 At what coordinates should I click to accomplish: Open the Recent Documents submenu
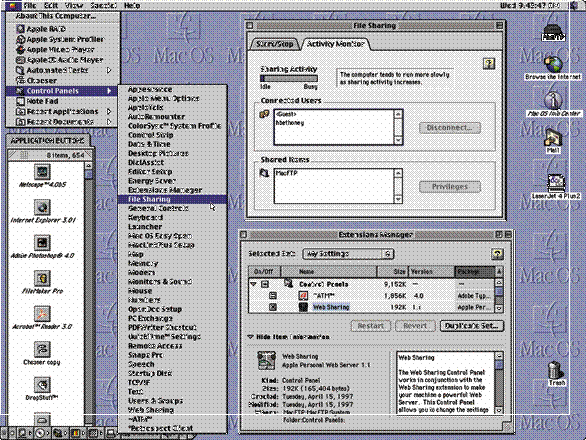(62, 122)
